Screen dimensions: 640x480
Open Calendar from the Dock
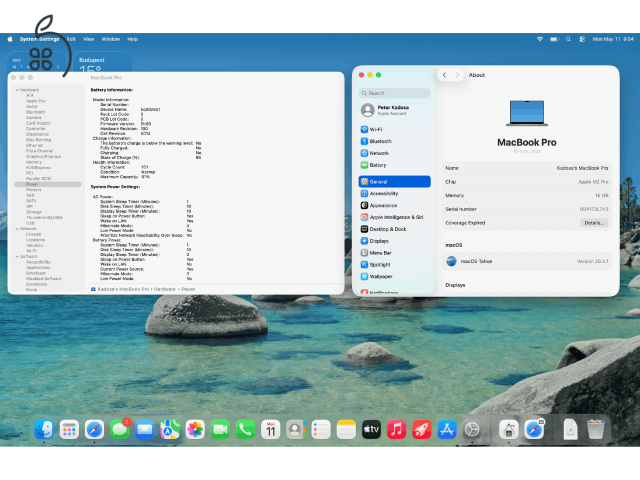click(271, 429)
